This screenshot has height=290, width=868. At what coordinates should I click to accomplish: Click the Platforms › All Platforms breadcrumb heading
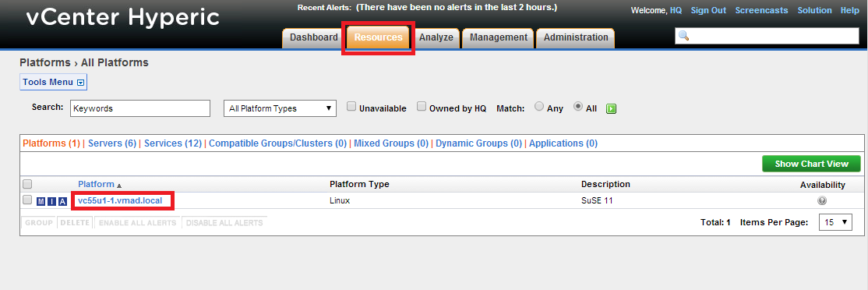pos(84,62)
